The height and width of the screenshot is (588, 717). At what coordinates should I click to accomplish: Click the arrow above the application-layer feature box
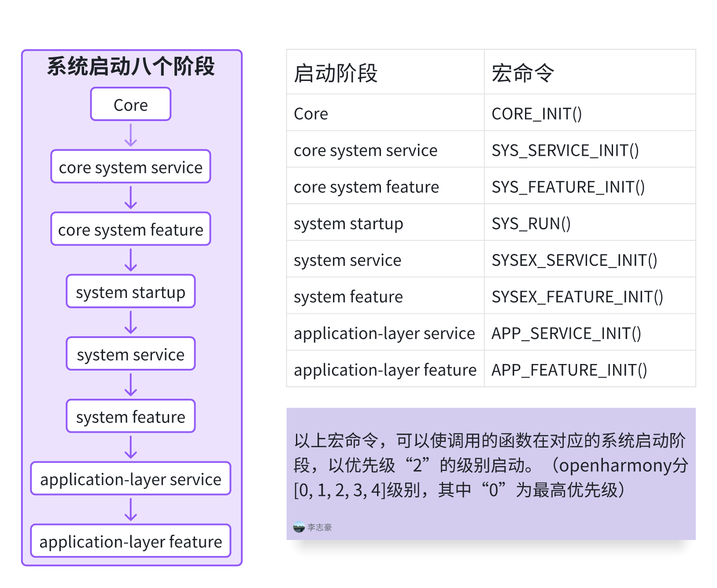click(131, 510)
